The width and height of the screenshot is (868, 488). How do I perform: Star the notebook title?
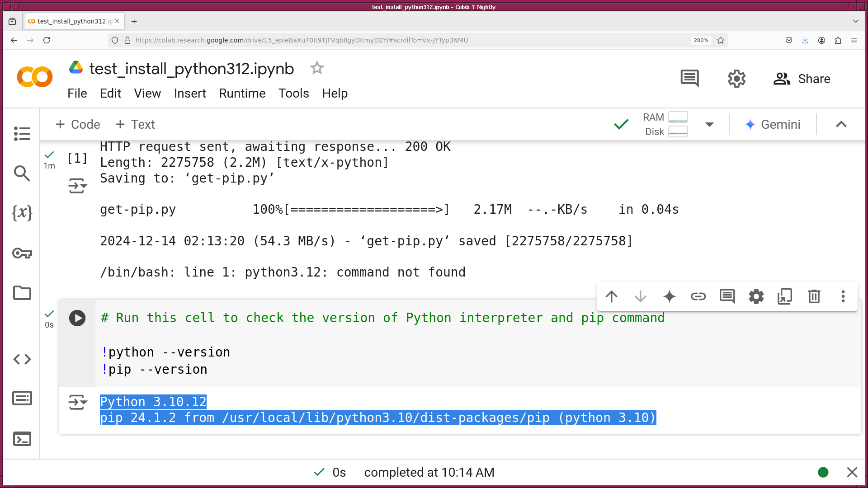[317, 68]
